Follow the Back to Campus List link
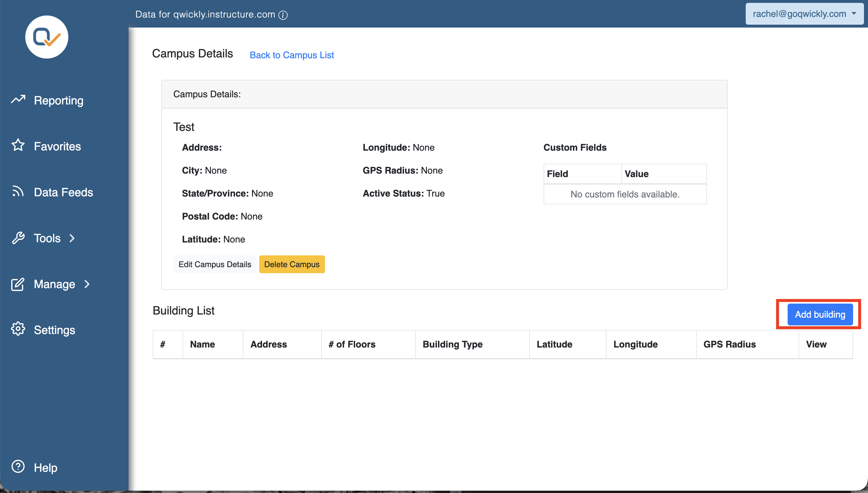868x493 pixels. click(x=292, y=55)
